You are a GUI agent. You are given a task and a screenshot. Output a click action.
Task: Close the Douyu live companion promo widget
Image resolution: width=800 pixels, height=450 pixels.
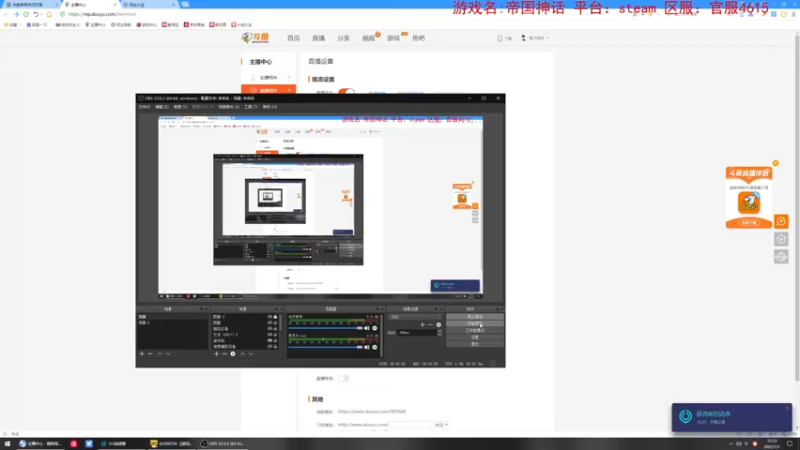[x=776, y=163]
